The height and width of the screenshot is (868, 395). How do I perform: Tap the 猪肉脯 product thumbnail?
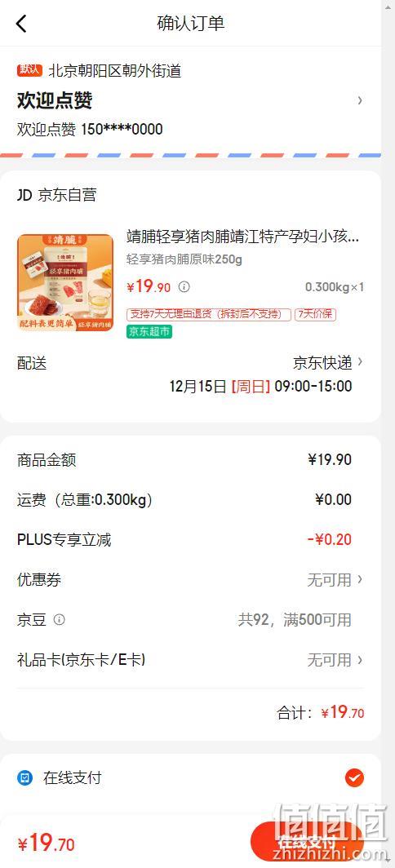coord(65,282)
